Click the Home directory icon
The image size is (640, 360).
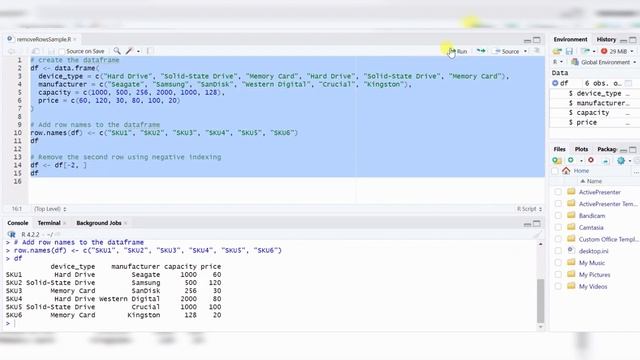(x=566, y=171)
